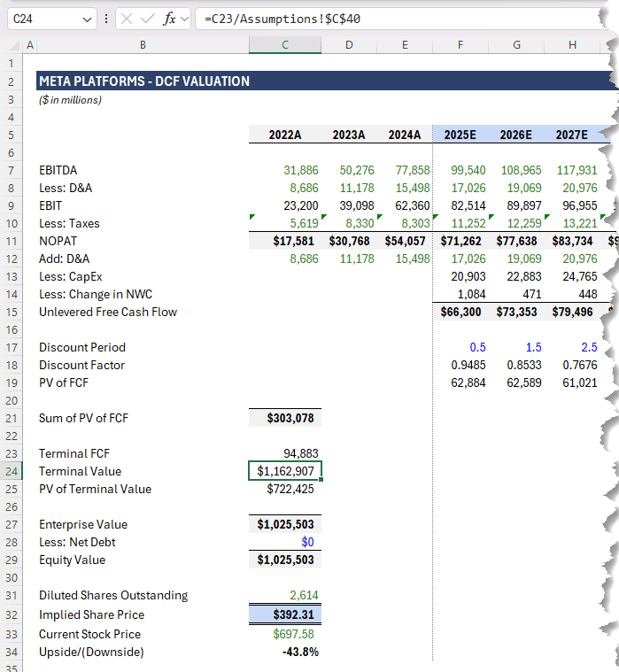Select column B header

[x=143, y=45]
